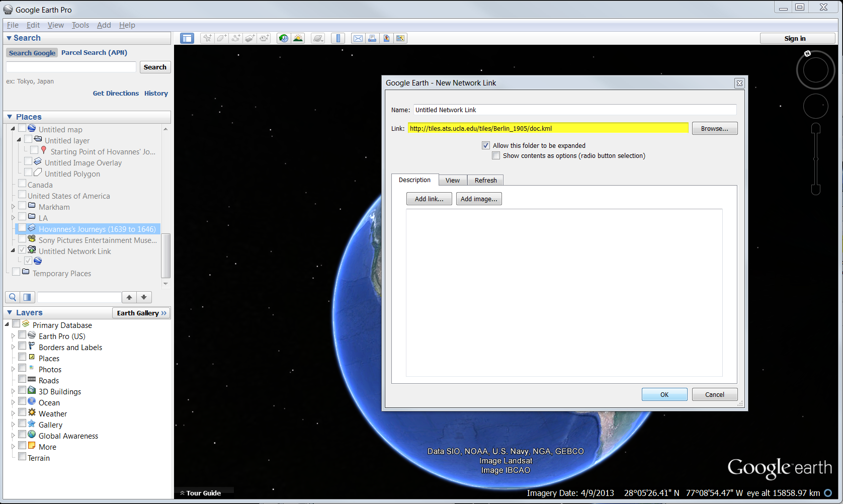Viewport: 843px width, 504px height.
Task: Click View in Google Maps icon
Action: tap(386, 38)
